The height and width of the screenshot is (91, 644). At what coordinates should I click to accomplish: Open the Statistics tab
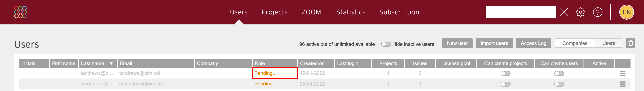[351, 12]
